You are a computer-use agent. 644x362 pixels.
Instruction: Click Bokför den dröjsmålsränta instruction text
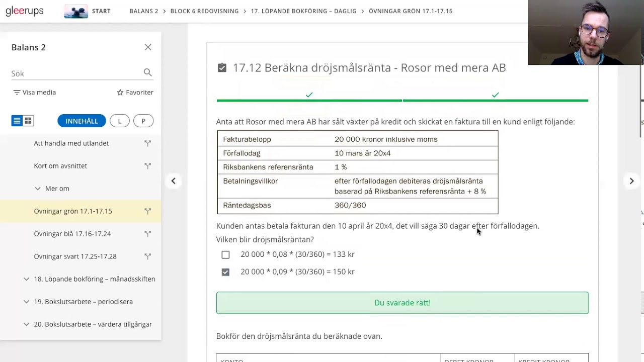[x=299, y=336]
